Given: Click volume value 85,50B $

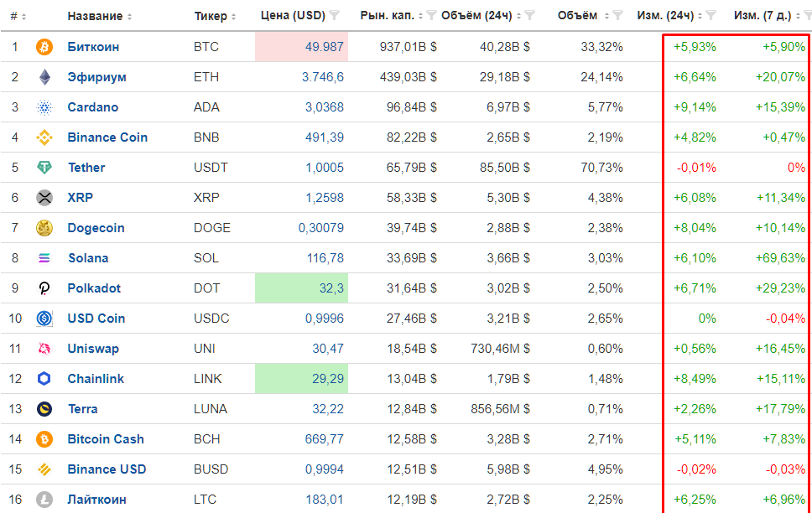Looking at the screenshot, I should tap(505, 168).
